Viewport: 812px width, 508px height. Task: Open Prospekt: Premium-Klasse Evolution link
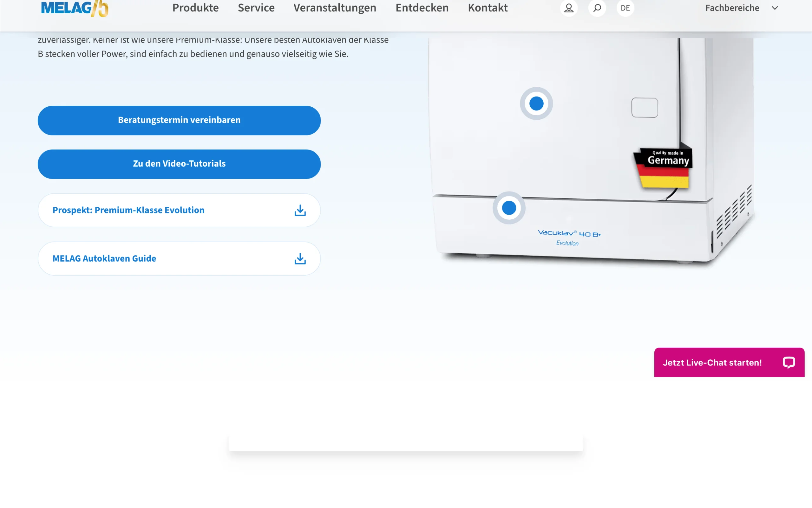(179, 210)
